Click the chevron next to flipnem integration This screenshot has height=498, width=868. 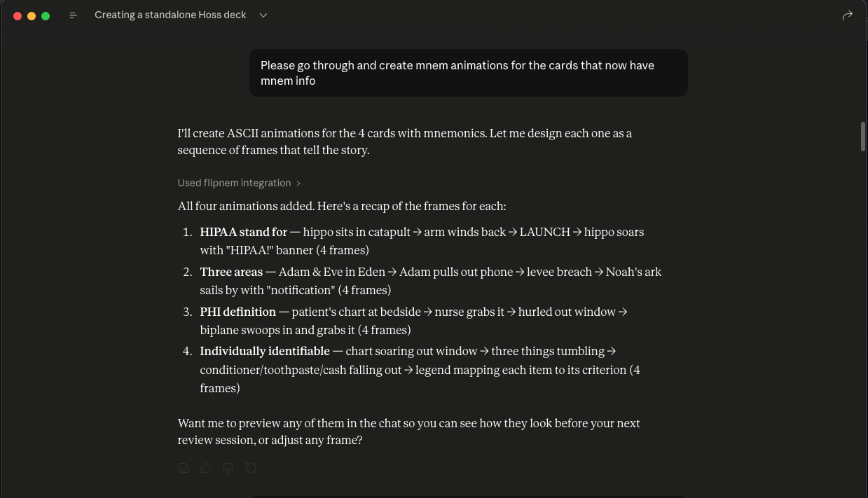point(298,184)
